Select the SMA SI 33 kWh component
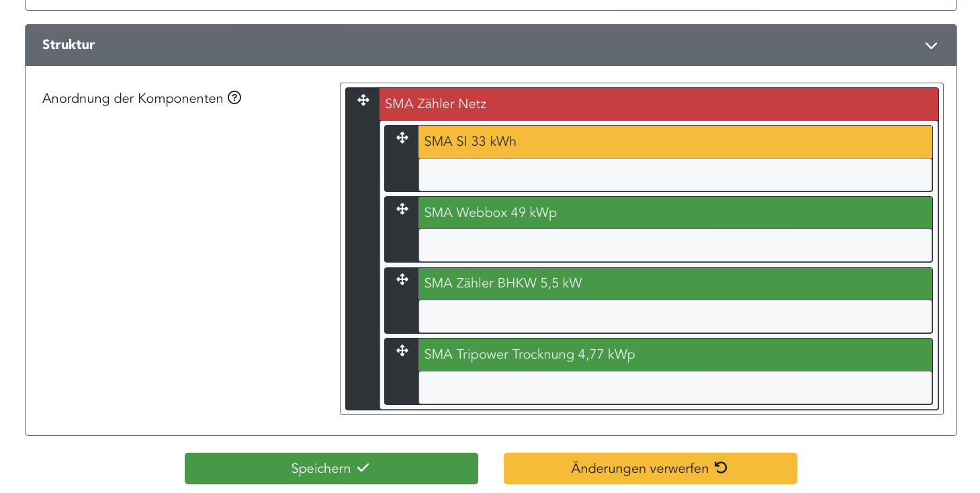The height and width of the screenshot is (493, 980). pos(675,142)
